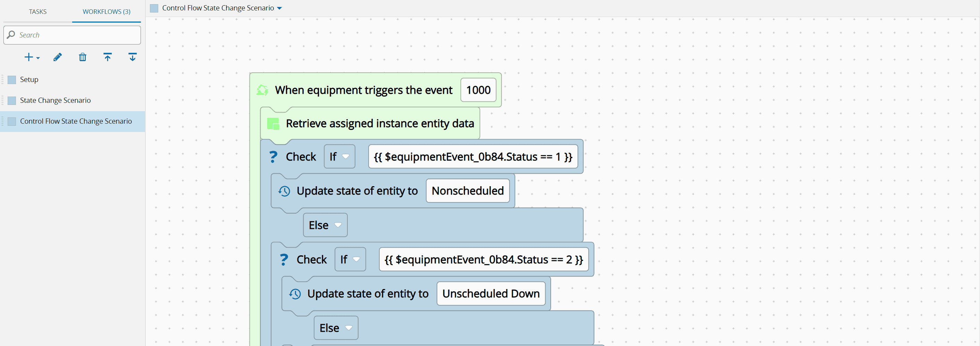Click the trash delete workflow icon
This screenshot has height=346, width=980.
coord(83,57)
